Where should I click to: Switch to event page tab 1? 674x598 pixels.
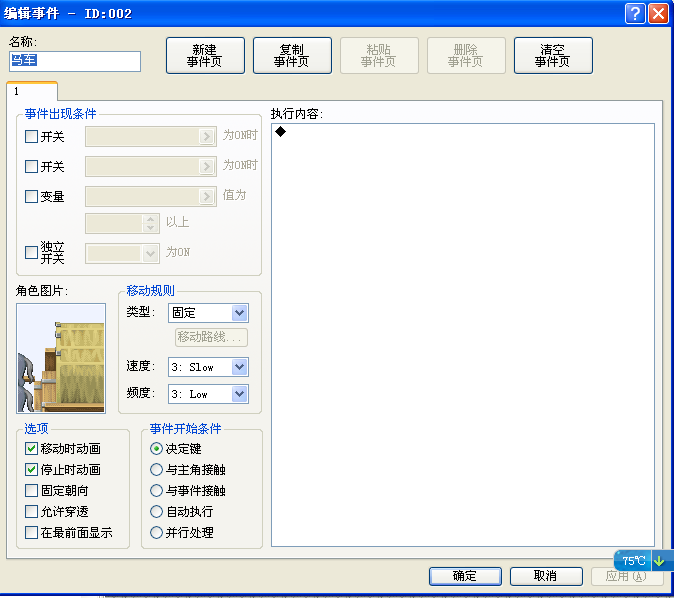pos(32,91)
